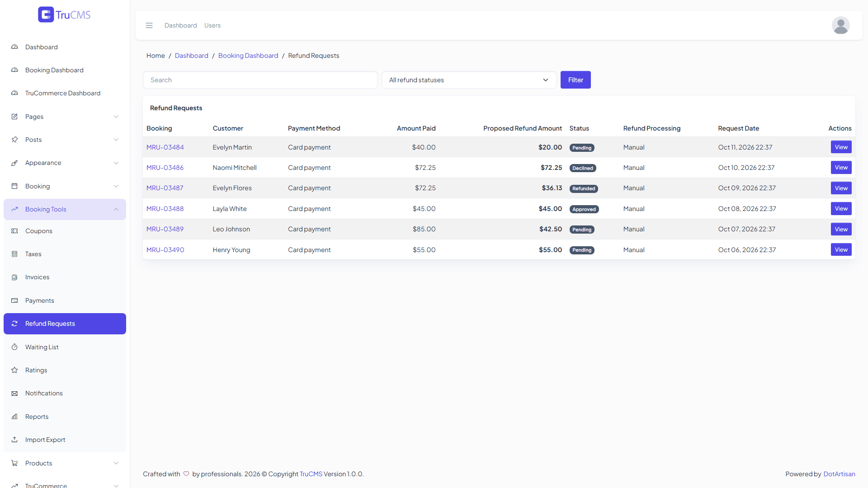Open Dashboard in the top navbar
The width and height of the screenshot is (868, 488).
tap(180, 25)
